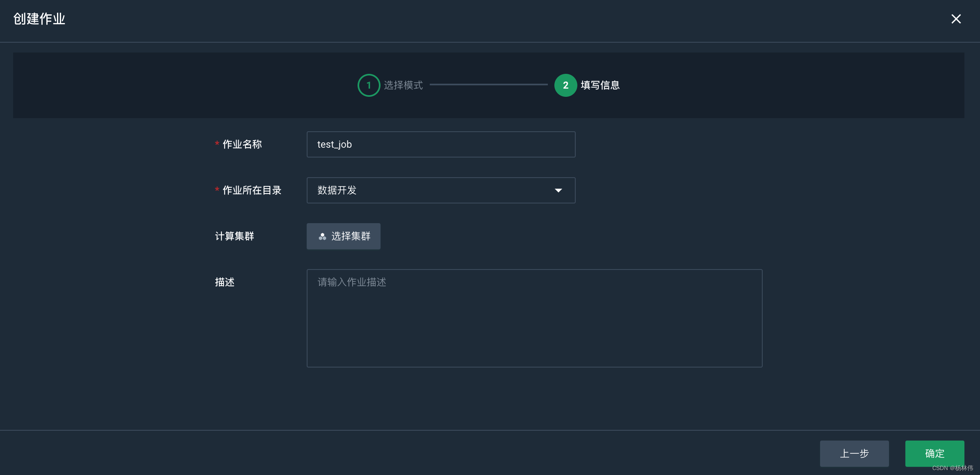Focus the 作业名称 input containing test_job
The height and width of the screenshot is (475, 980).
tap(441, 144)
